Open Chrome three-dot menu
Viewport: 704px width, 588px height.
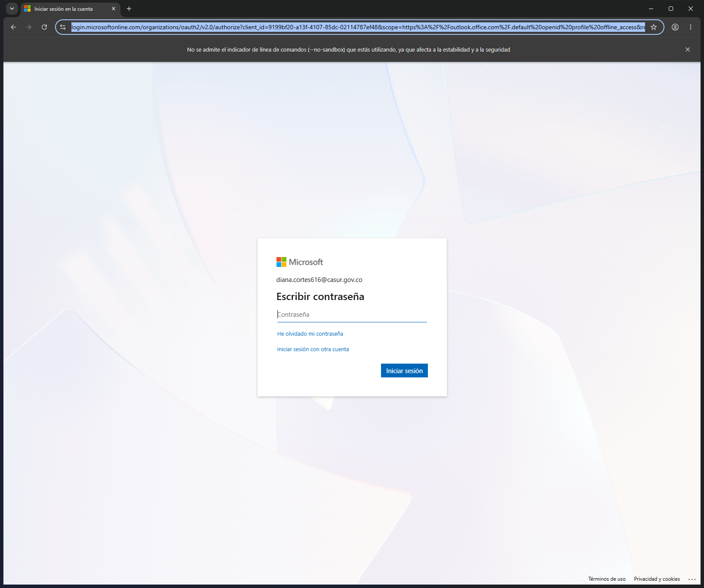[691, 27]
